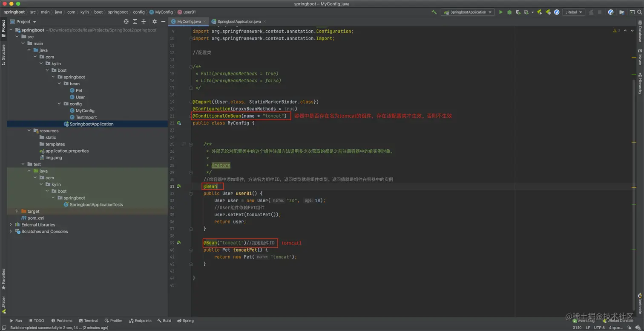Expand Scratches and Consoles node
Screen dimensions: 644x331
coord(11,231)
